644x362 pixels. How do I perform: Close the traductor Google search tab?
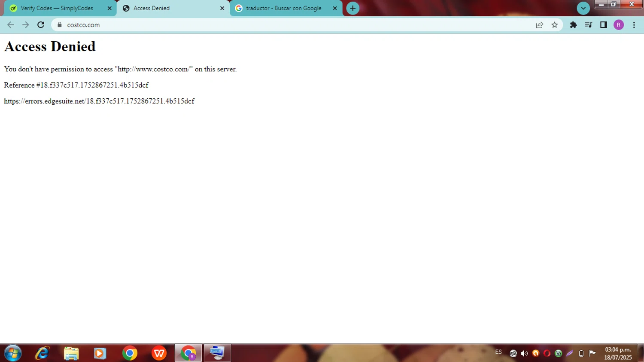coord(335,8)
